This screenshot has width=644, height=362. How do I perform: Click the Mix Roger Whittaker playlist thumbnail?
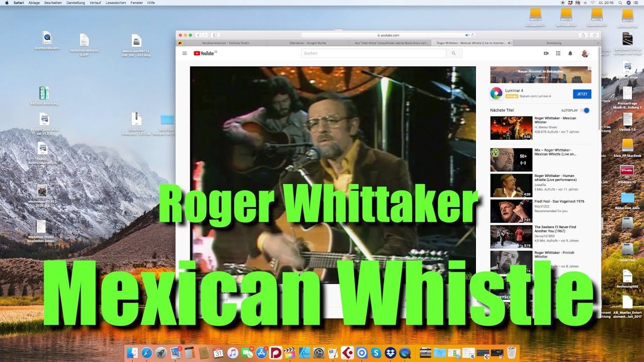pyautogui.click(x=511, y=160)
